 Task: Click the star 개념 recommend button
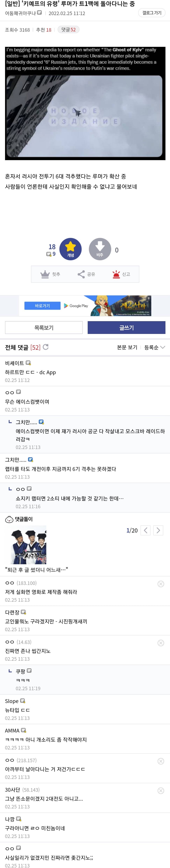[x=70, y=249]
